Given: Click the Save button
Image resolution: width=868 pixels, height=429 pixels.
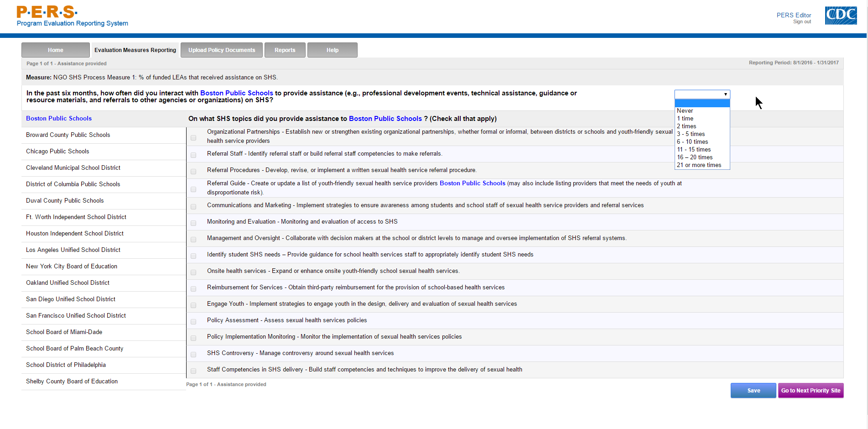Looking at the screenshot, I should [x=754, y=391].
